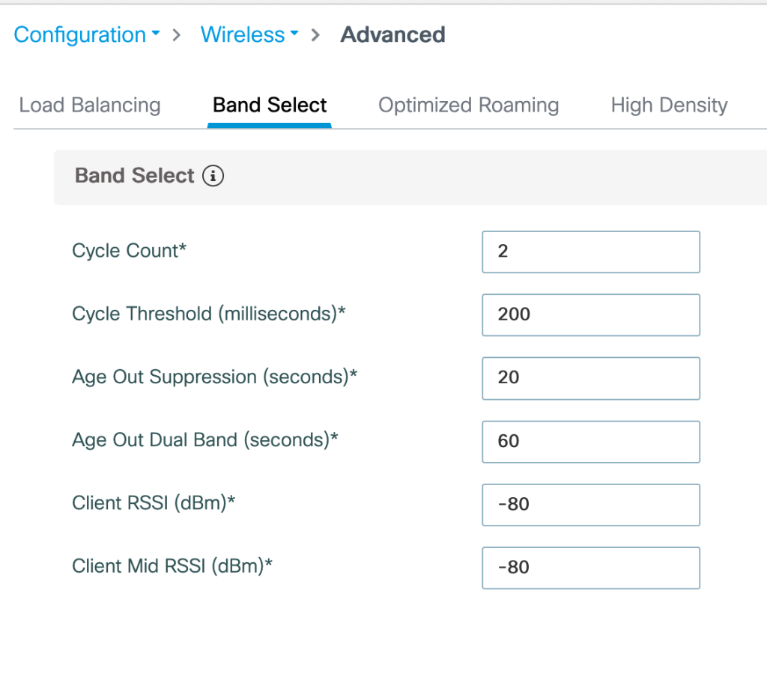Click the Band Select section header text
The width and height of the screenshot is (767, 700).
[x=135, y=176]
